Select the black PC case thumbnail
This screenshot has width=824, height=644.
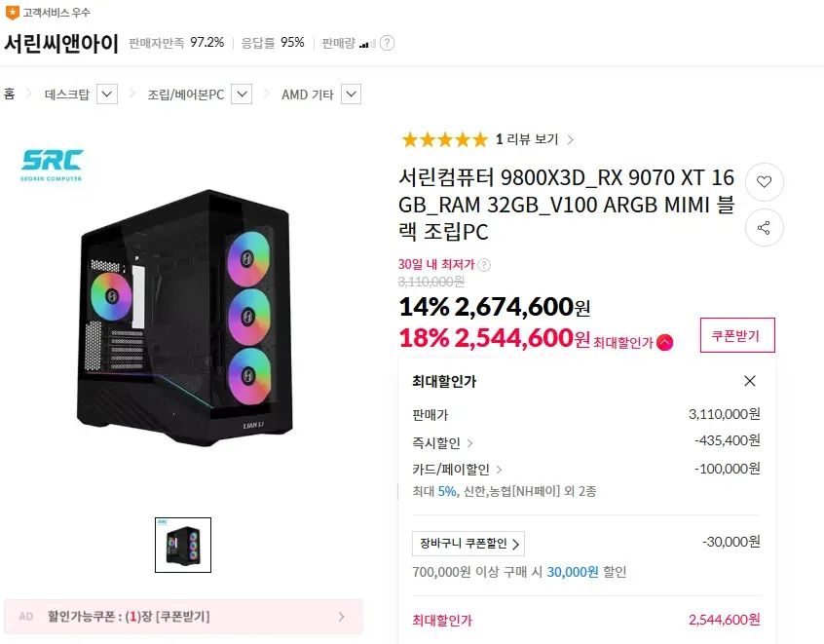pos(185,546)
